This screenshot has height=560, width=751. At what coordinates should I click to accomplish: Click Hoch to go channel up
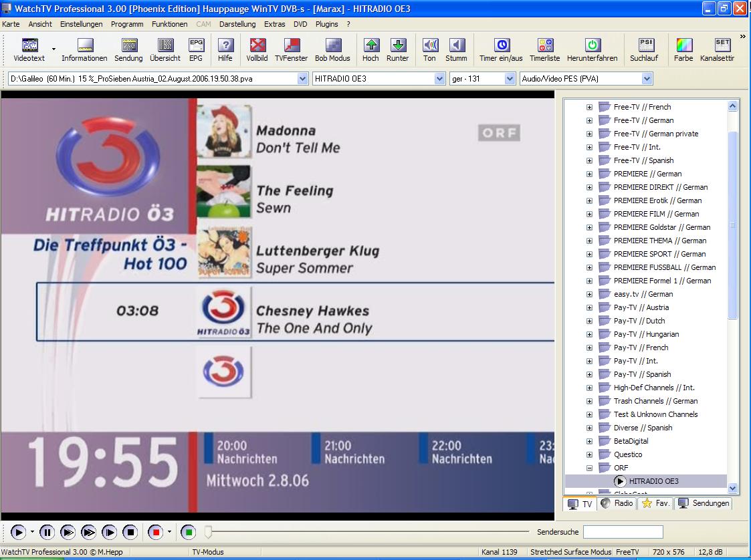(x=370, y=49)
